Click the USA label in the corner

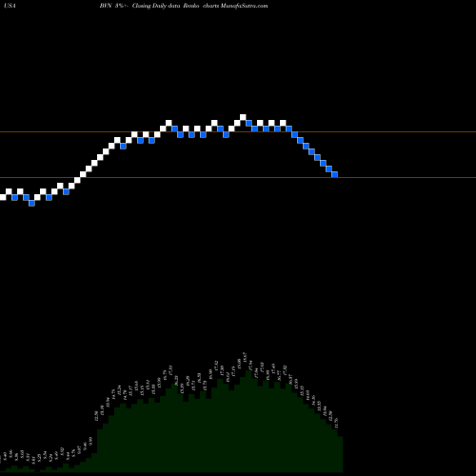click(10, 6)
